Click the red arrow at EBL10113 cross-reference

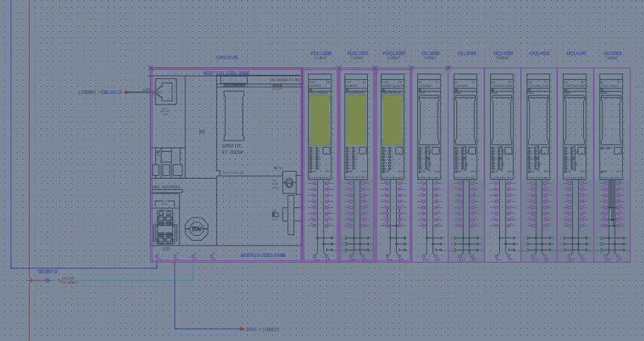tap(129, 92)
